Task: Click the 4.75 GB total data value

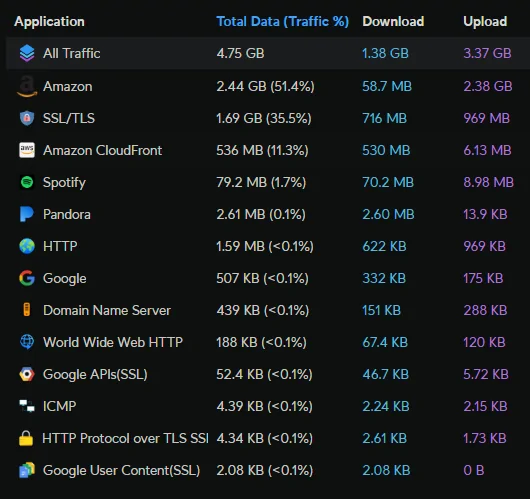Action: coord(240,53)
